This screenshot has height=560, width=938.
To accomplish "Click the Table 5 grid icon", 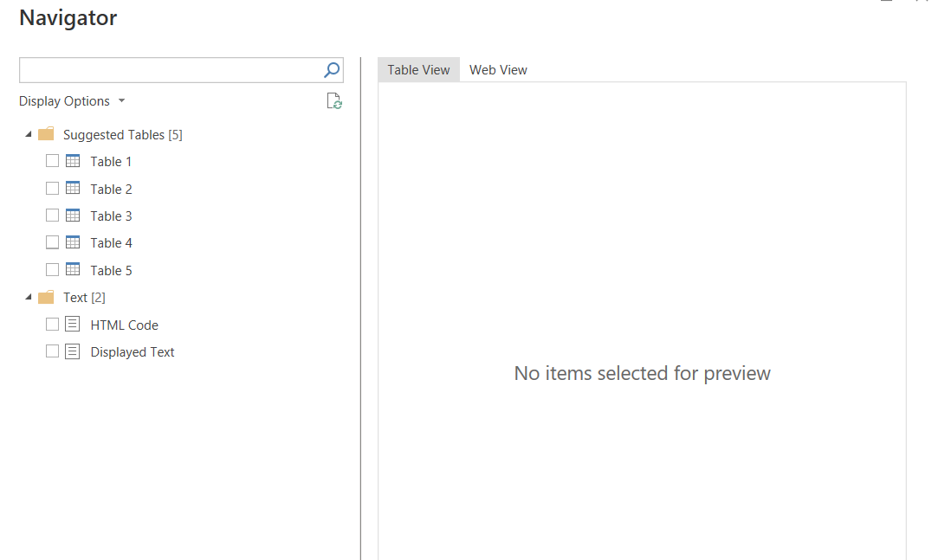I will pyautogui.click(x=73, y=269).
